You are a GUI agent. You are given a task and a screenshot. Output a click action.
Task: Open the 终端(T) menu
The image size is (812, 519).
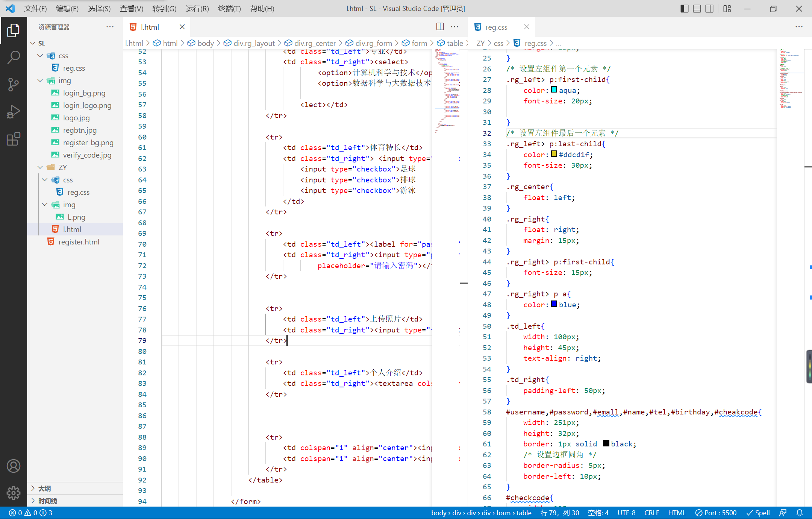pyautogui.click(x=229, y=9)
